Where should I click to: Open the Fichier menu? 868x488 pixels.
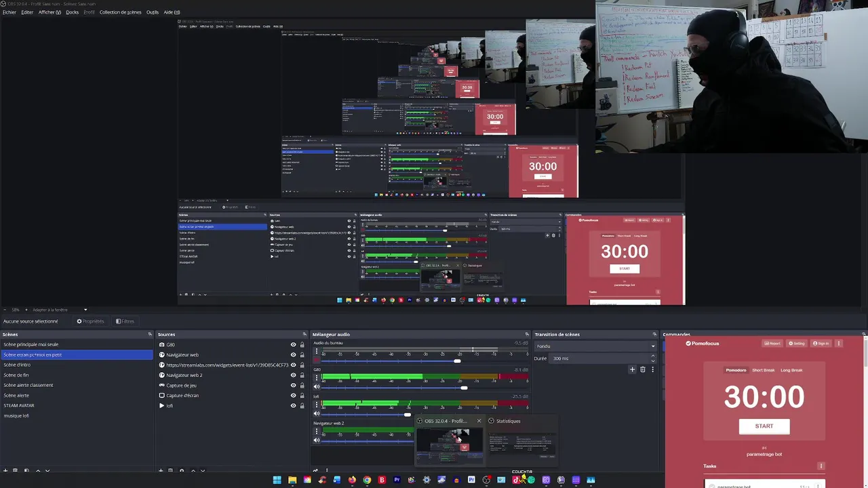coord(9,12)
